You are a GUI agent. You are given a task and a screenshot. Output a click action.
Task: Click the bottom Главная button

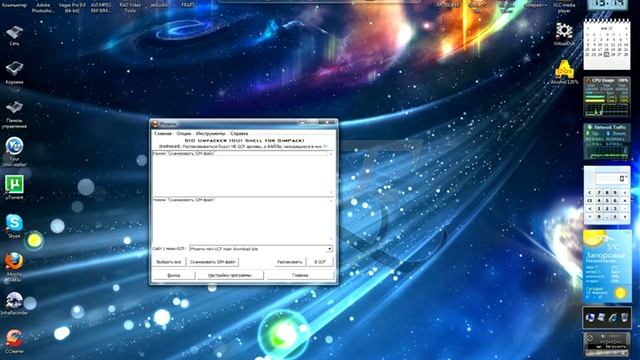[300, 276]
